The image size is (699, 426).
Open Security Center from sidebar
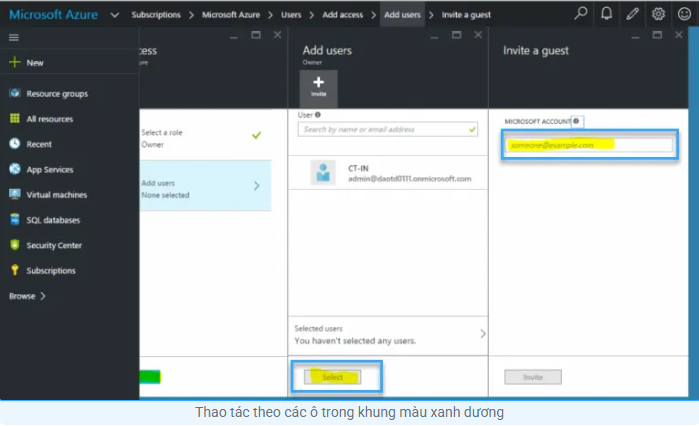54,246
